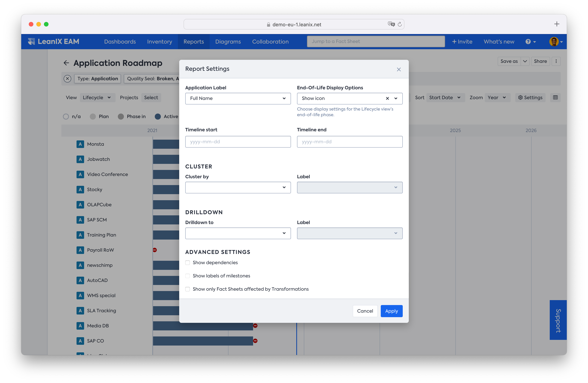Click the end-of-life marker on Payroll RoW
The image size is (588, 383).
[155, 250]
